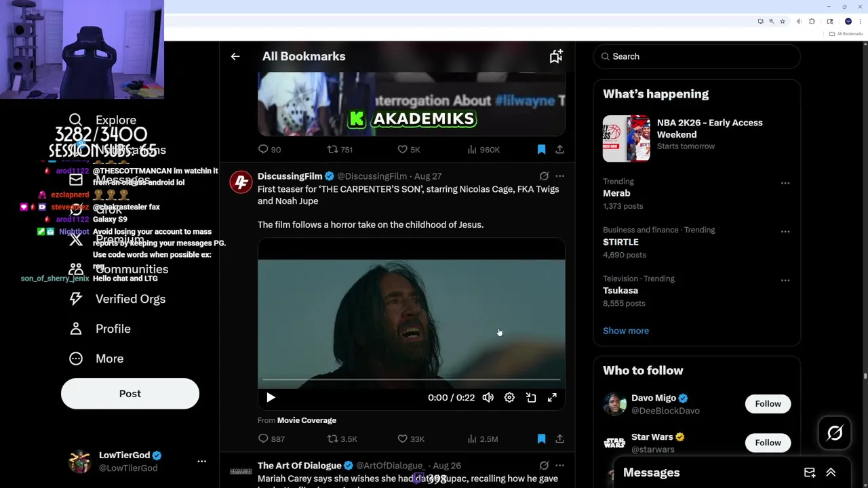Click the Search input field
The width and height of the screenshot is (868, 488).
pos(697,56)
